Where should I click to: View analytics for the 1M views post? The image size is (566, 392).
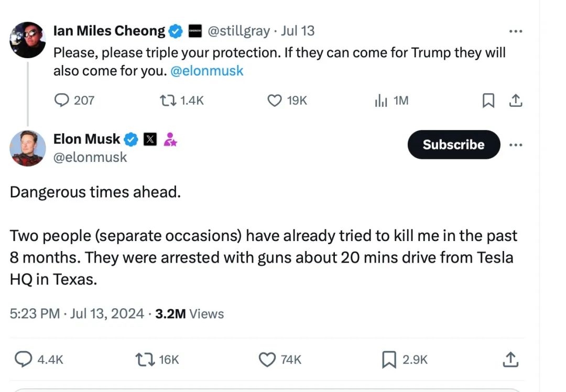[x=381, y=101]
